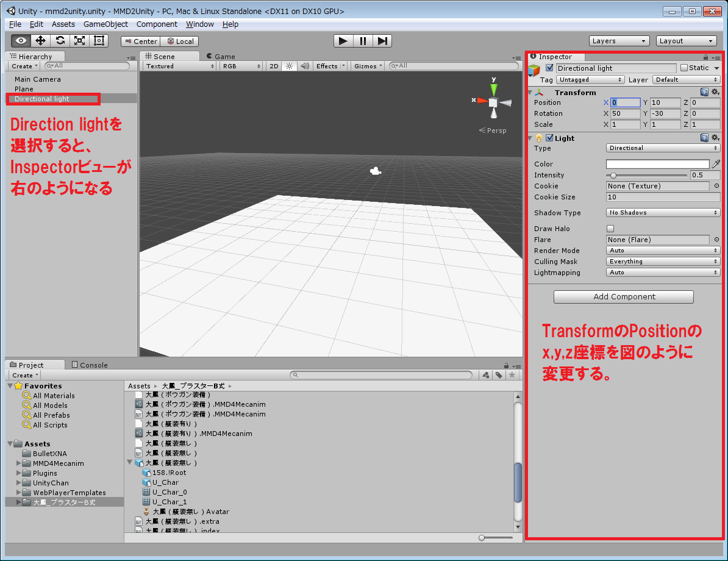Image resolution: width=728 pixels, height=561 pixels.
Task: Select camera icon in Scene view
Action: click(375, 171)
